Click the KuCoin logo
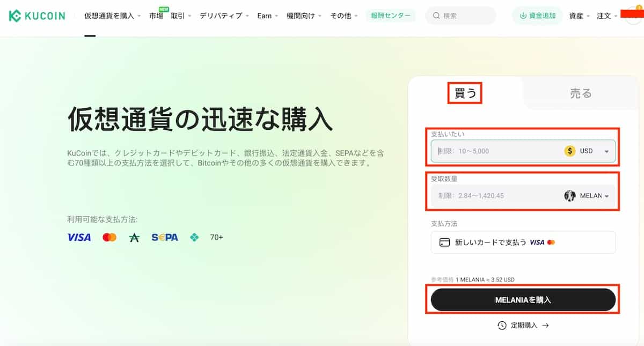 coord(36,16)
